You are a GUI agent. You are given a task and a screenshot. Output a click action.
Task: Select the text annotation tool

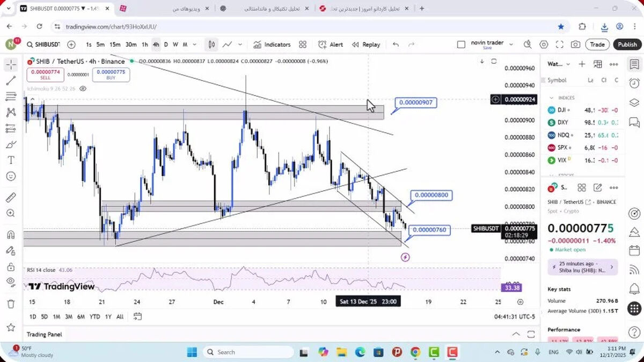click(x=11, y=160)
